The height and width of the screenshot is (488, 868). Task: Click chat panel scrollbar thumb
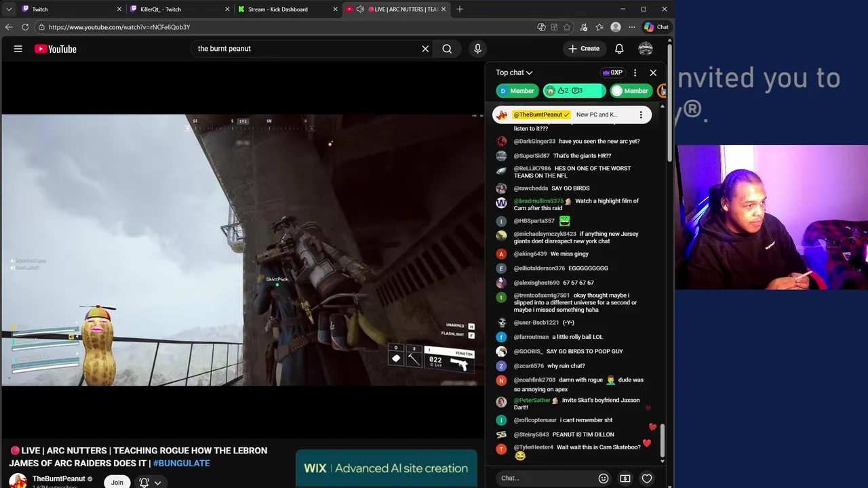663,440
